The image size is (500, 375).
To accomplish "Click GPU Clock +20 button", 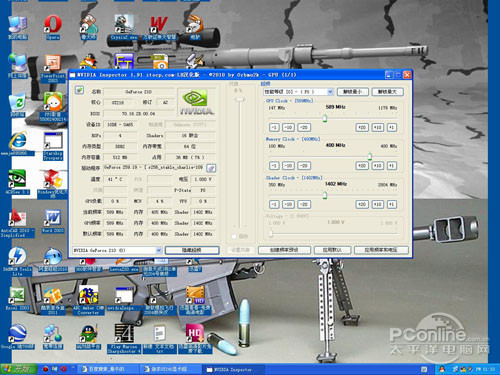I will coord(362,127).
